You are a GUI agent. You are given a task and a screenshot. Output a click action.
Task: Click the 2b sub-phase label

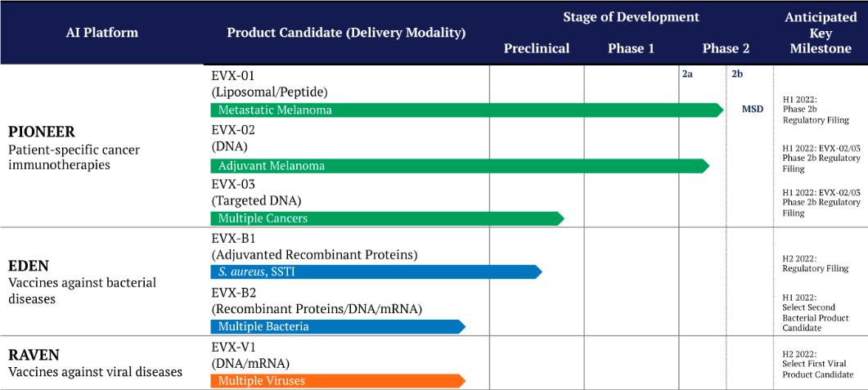pos(737,74)
